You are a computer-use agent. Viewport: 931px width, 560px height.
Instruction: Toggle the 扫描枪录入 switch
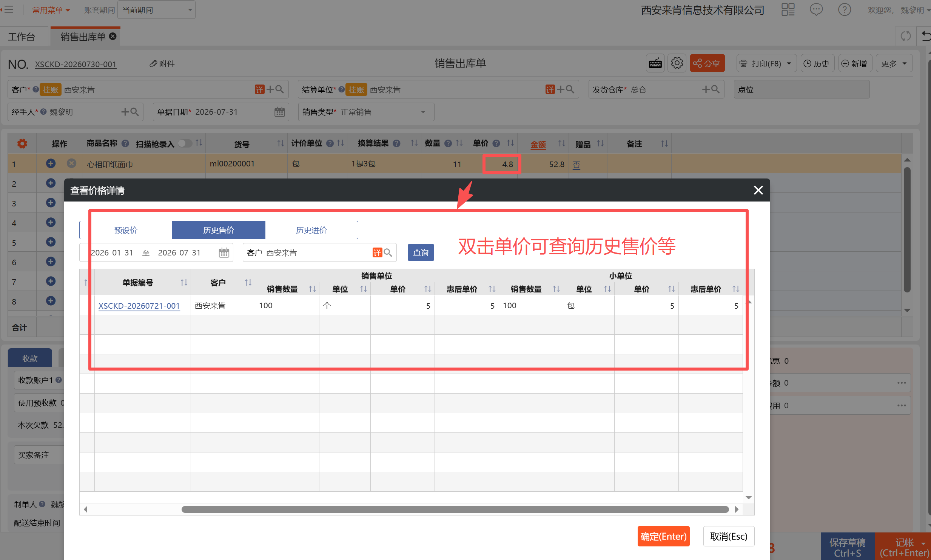(185, 143)
